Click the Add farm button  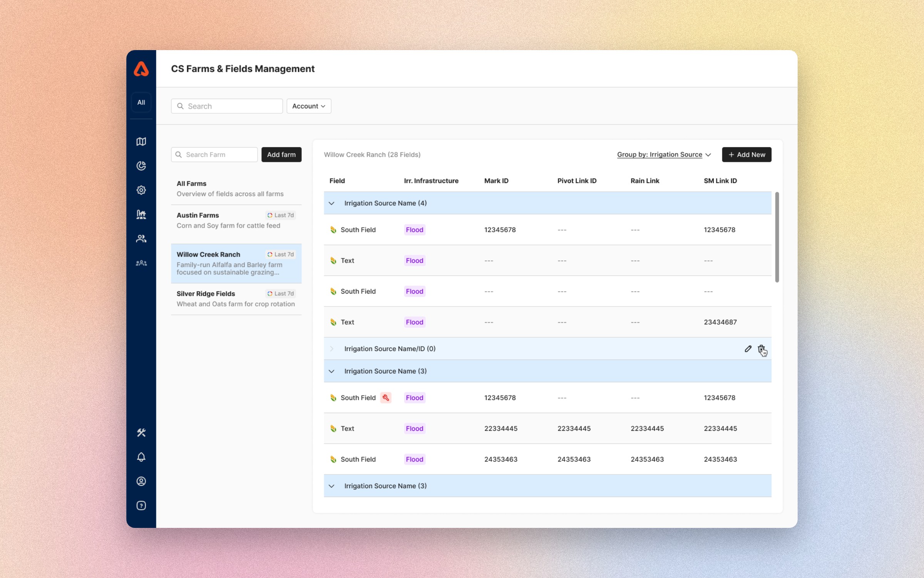(281, 155)
